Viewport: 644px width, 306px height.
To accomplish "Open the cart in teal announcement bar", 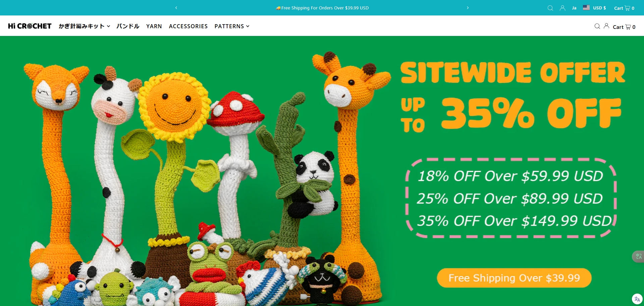I will coord(624,8).
